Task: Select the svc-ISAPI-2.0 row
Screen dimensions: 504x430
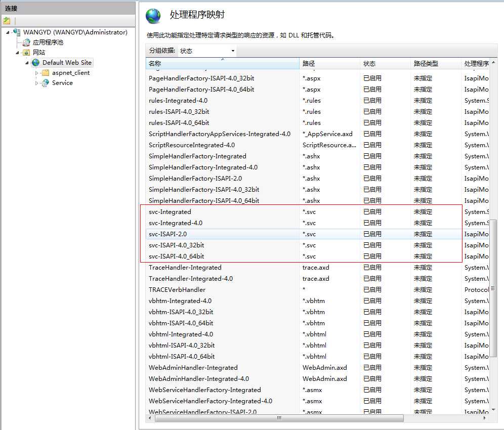Action: 317,234
